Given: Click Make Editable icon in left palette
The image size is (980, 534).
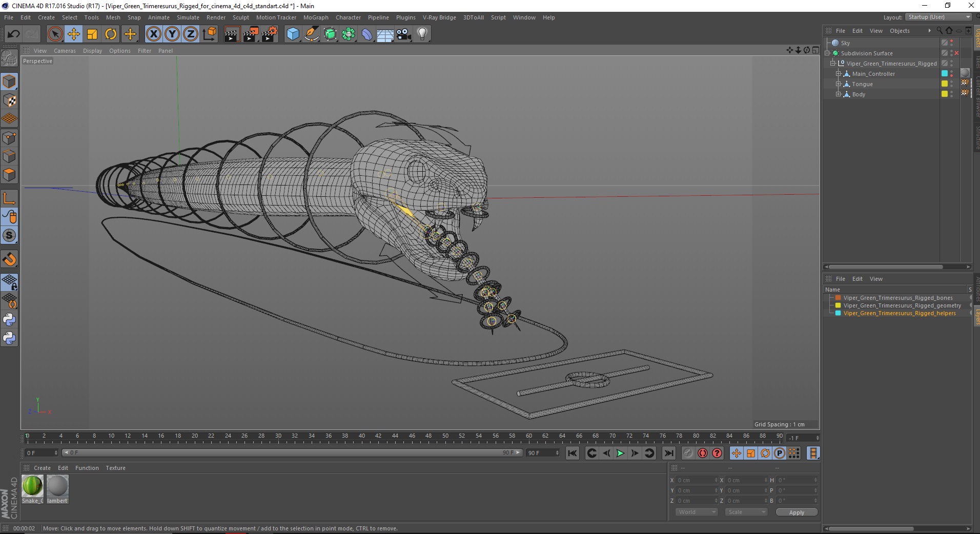Looking at the screenshot, I should 9,58.
